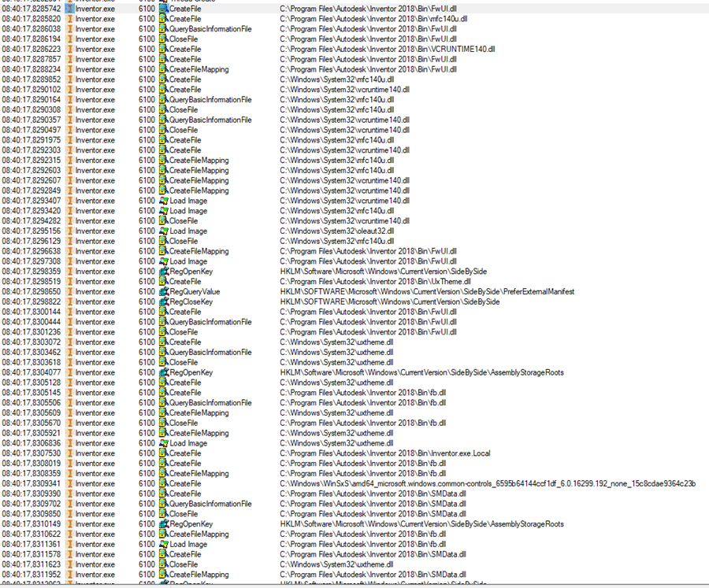Click QueryBasicInformationFile at 08:40:17,8309702
709x588 pixels.
(210, 504)
